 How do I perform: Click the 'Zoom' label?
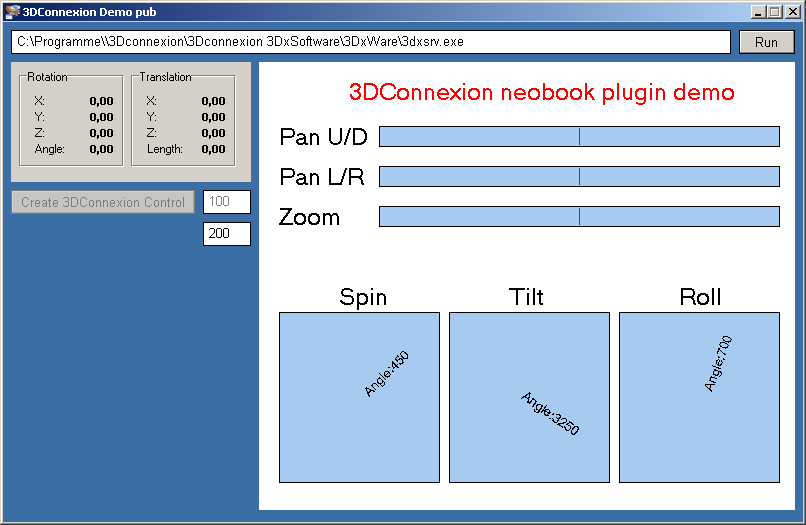point(309,218)
